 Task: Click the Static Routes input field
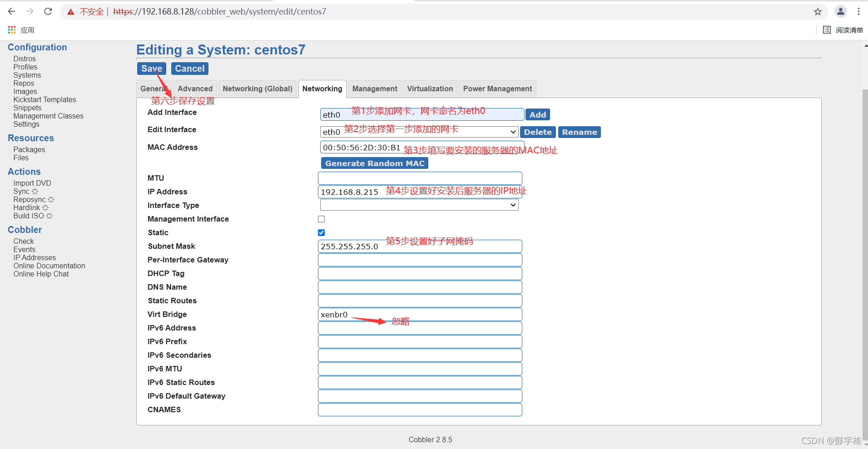point(420,301)
